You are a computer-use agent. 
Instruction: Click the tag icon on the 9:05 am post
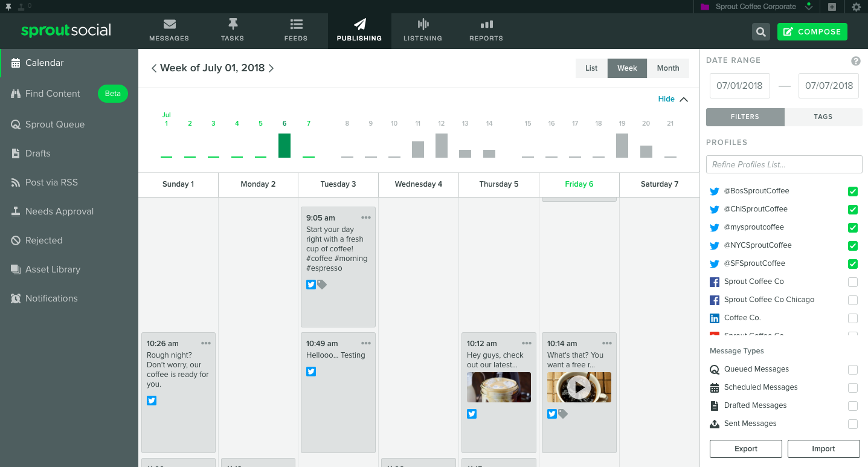point(322,285)
